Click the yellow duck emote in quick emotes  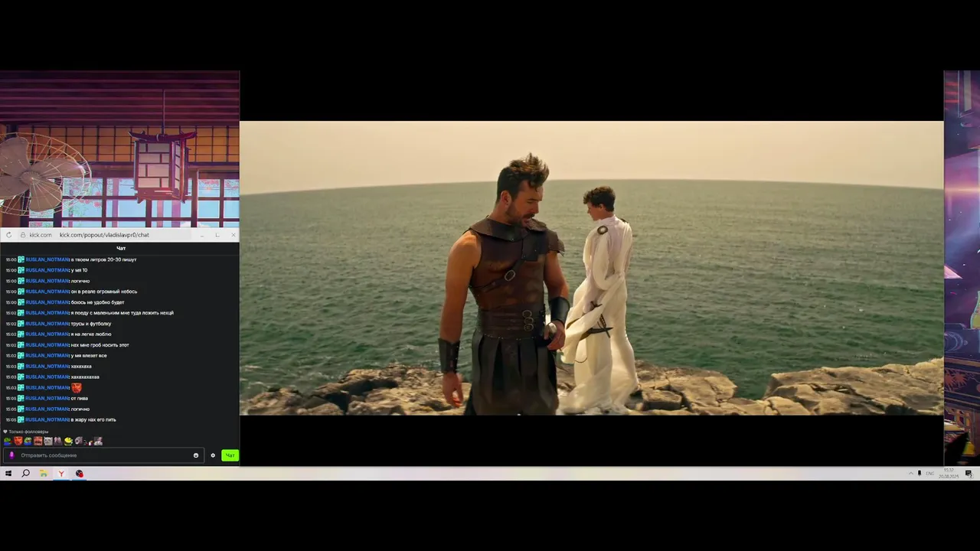coord(68,441)
